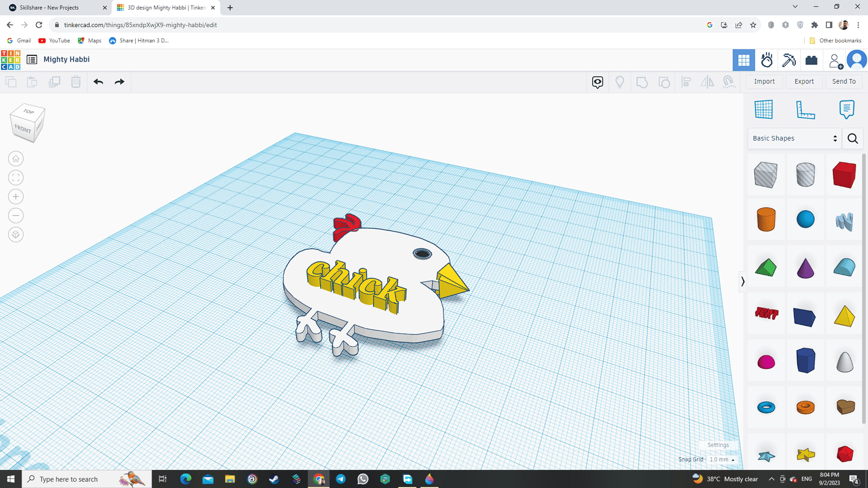This screenshot has height=488, width=868.
Task: Select the red Text shape
Action: click(766, 313)
